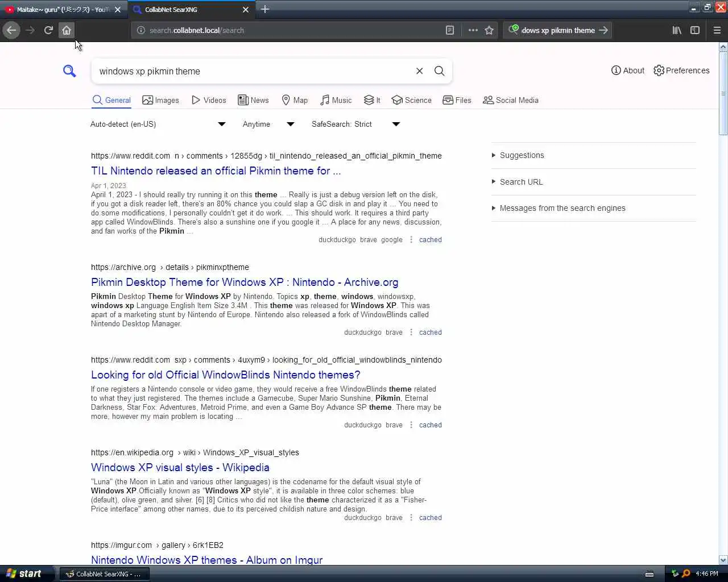
Task: Submit browser search box arrow
Action: (x=603, y=30)
